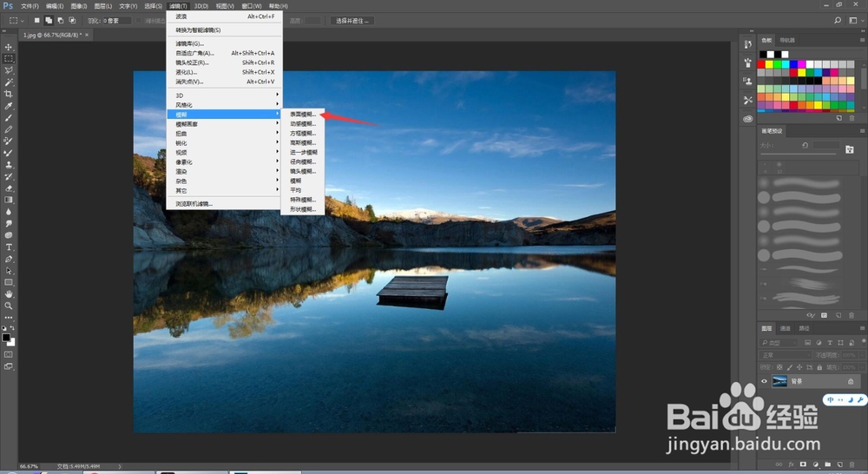Open the workspace switcher dropdown at top right
Screen dimensions: 868x474
855,21
